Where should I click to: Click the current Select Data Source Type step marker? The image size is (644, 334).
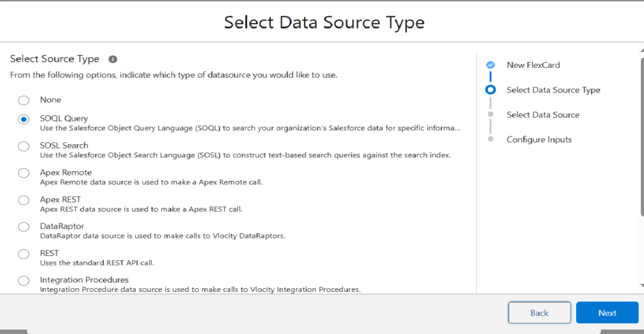point(491,89)
